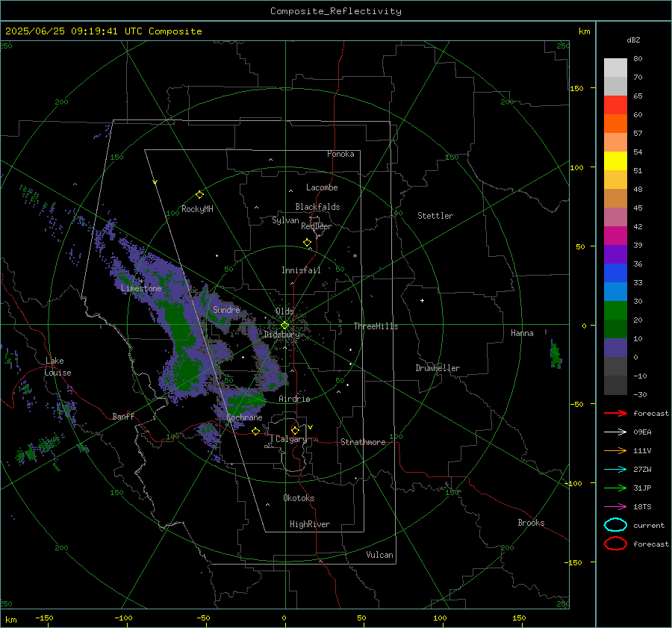Click the yellow diamond marker above RockyMH

click(199, 195)
